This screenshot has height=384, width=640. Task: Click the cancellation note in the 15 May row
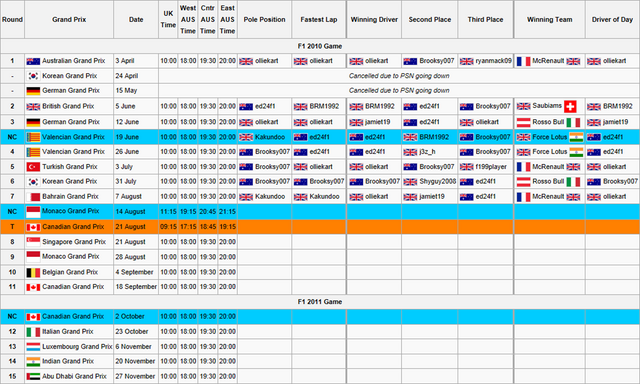click(399, 91)
